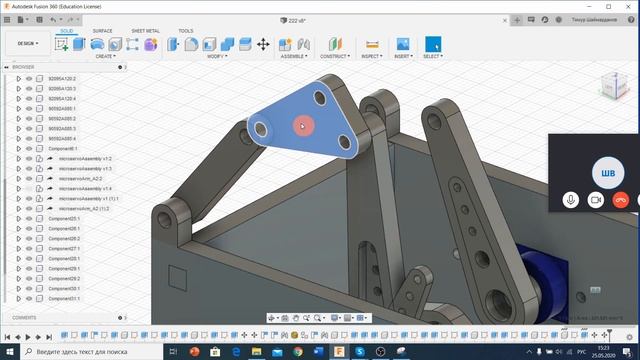Viewport: 640px width, 360px height.
Task: Select the Rectangular Pattern tool
Action: tap(132, 44)
